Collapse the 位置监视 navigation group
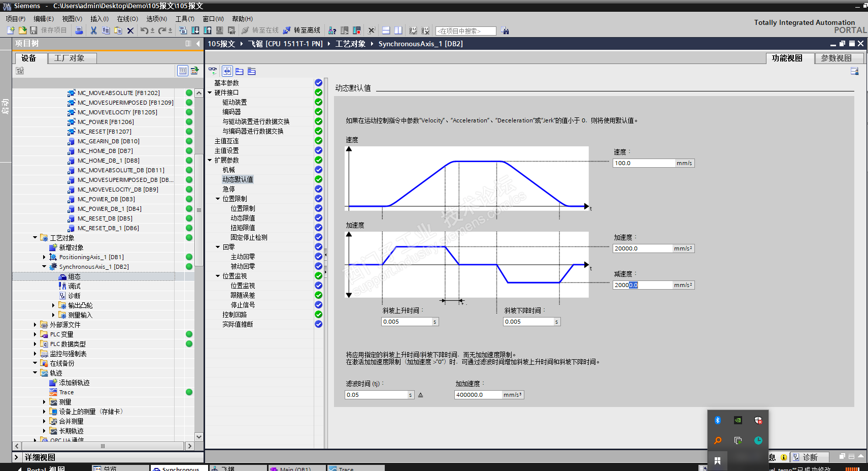868x471 pixels. pyautogui.click(x=218, y=276)
